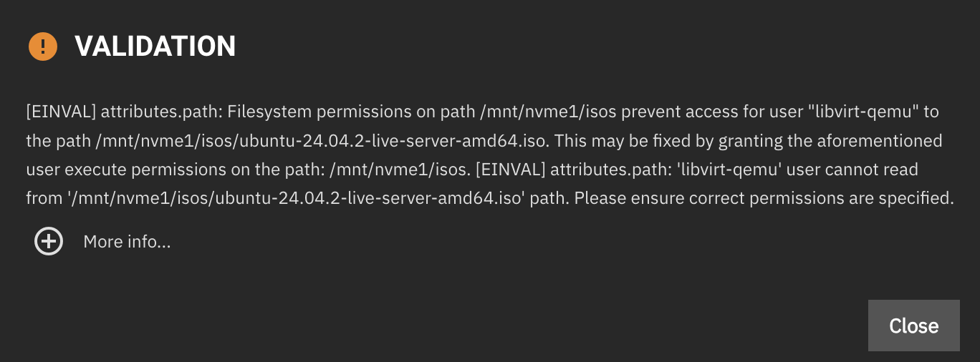Click the sentence "Please ensure correct permissions are specified."
Image resolution: width=980 pixels, height=362 pixels.
pos(764,198)
